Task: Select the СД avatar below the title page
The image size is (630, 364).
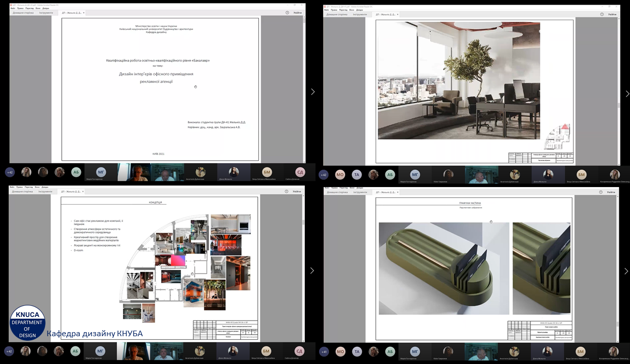Action: pyautogui.click(x=300, y=172)
